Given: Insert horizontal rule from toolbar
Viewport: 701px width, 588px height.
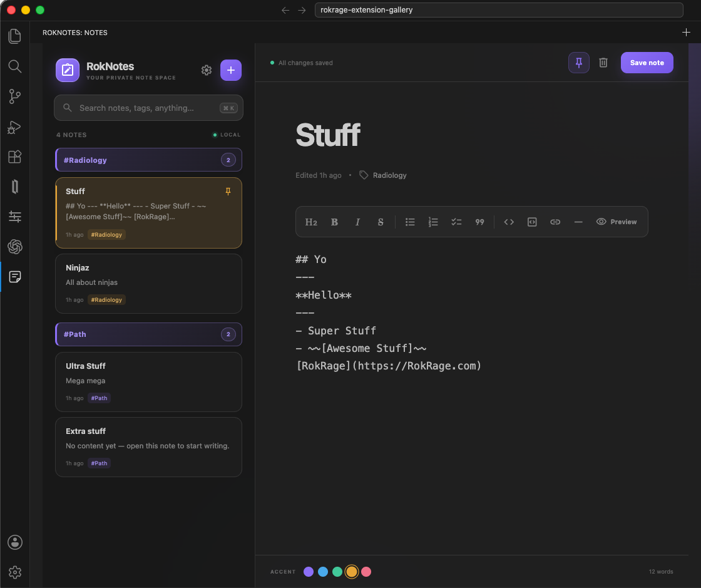Looking at the screenshot, I should coord(578,222).
